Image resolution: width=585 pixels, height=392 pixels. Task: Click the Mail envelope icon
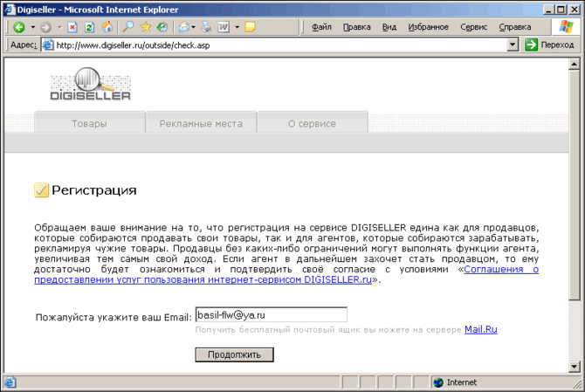tap(184, 27)
